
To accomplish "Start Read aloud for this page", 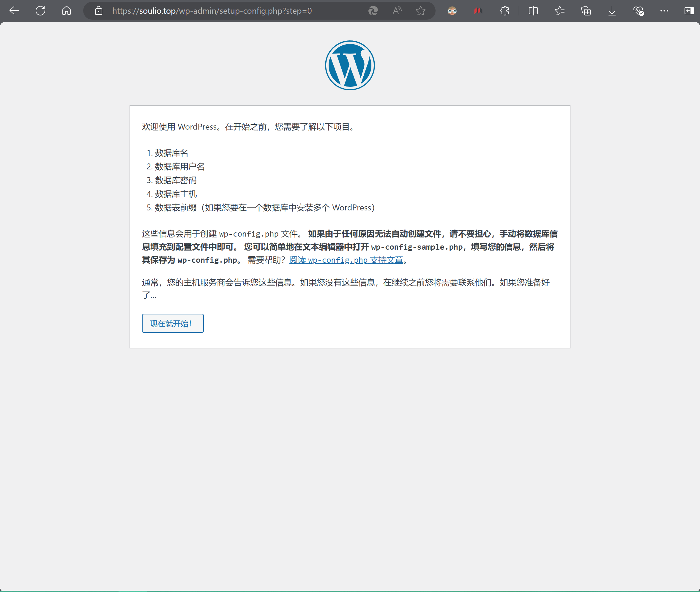I will (397, 11).
